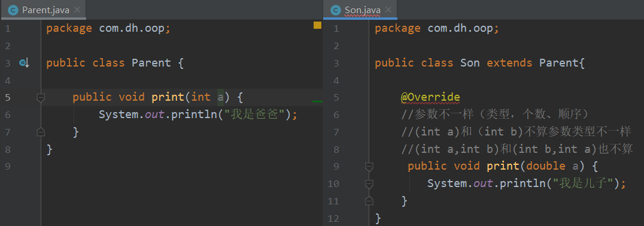Click 'print' method name in Parent.java
Image resolution: width=644 pixels, height=226 pixels.
168,98
